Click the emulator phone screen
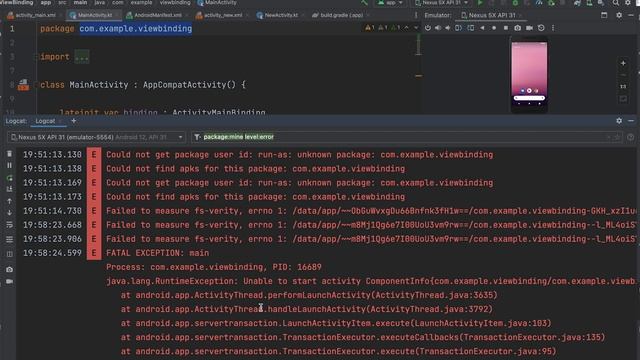 point(529,73)
